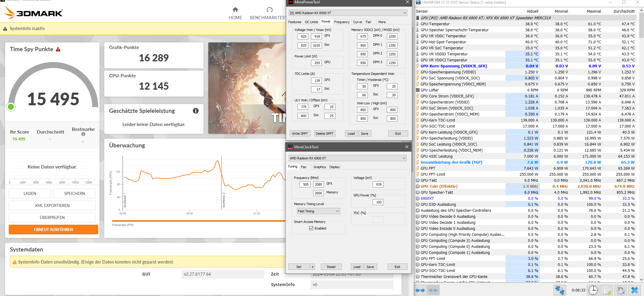Click the info icon beside Geschätzte Spieleleistung
The width and height of the screenshot is (644, 296).
tap(196, 111)
